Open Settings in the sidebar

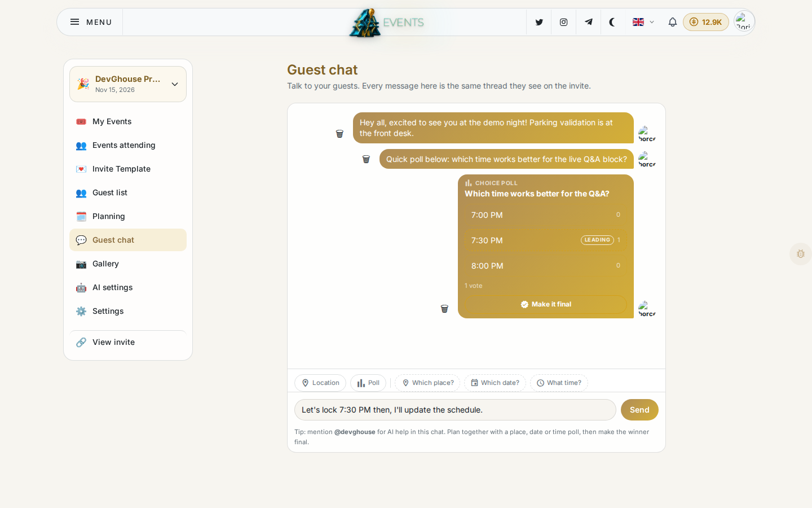click(x=128, y=311)
